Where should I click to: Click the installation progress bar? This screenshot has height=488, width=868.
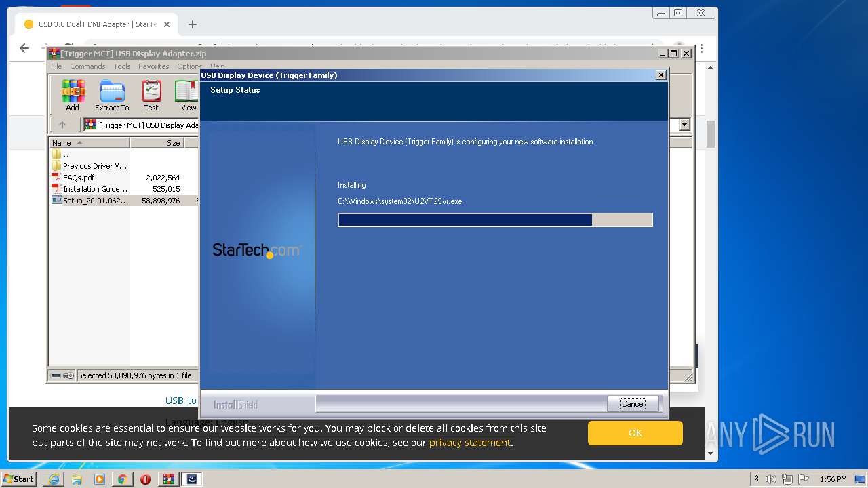[495, 220]
